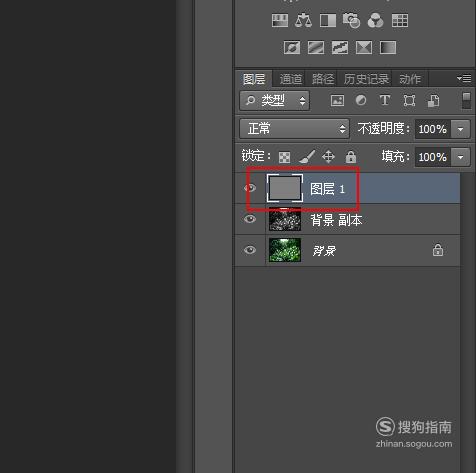Click the 不透明度 100% value field
Screen dimensions: 476x473
point(433,129)
